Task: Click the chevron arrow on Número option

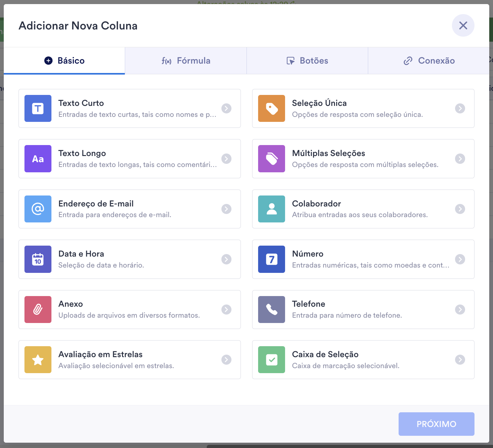Action: coord(460,259)
